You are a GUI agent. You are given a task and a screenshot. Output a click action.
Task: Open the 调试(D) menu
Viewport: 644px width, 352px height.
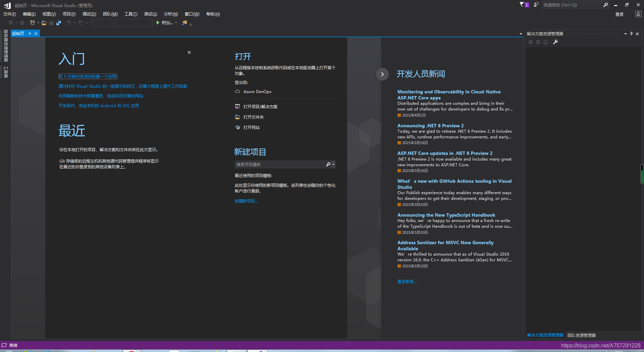point(89,14)
